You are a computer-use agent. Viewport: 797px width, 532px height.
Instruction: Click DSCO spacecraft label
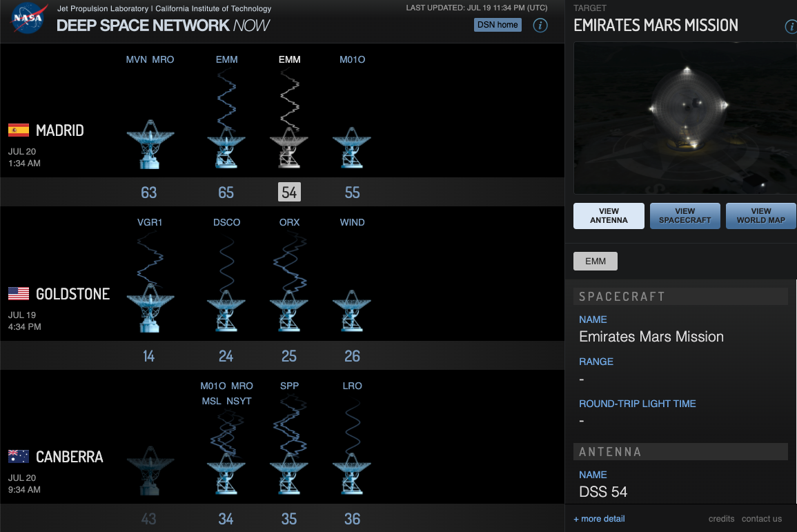227,222
